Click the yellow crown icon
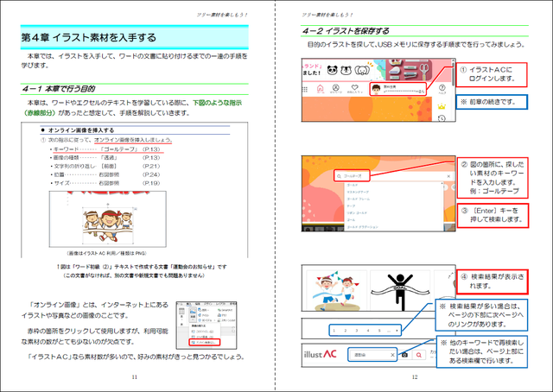The width and height of the screenshot is (553, 392). point(442,106)
